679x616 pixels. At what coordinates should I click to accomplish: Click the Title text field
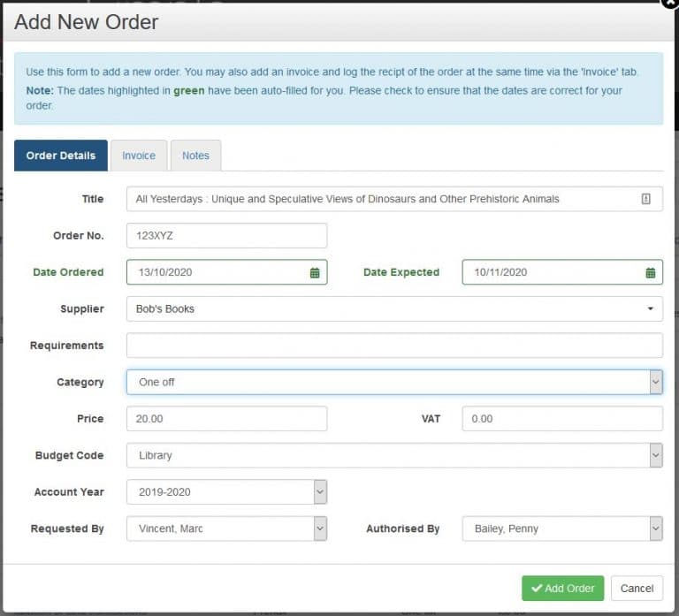point(380,200)
